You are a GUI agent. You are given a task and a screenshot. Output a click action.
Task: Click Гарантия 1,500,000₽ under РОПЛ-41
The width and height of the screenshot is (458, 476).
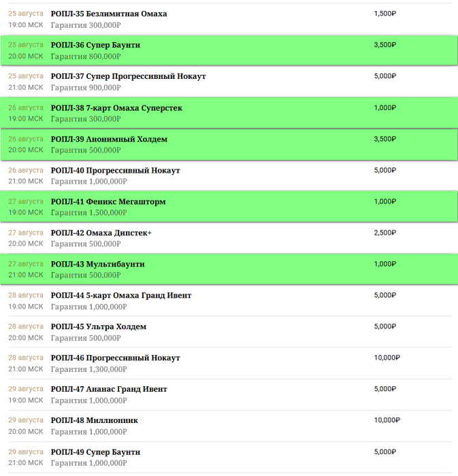(88, 213)
